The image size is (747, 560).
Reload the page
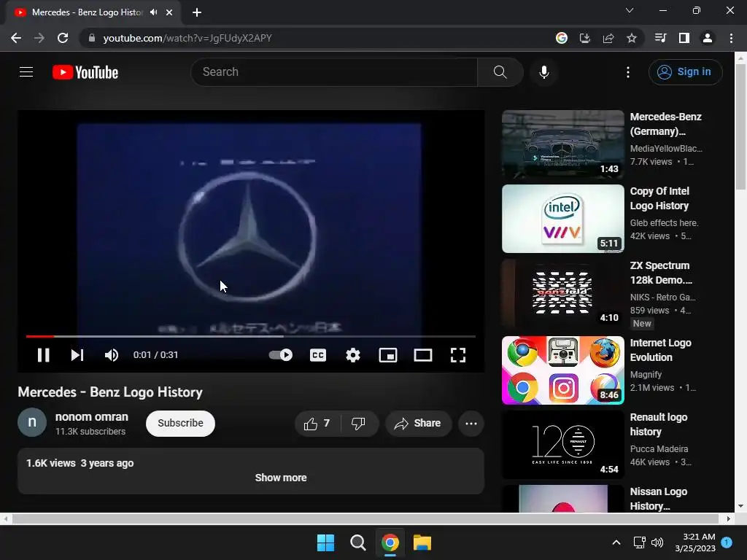pos(63,38)
